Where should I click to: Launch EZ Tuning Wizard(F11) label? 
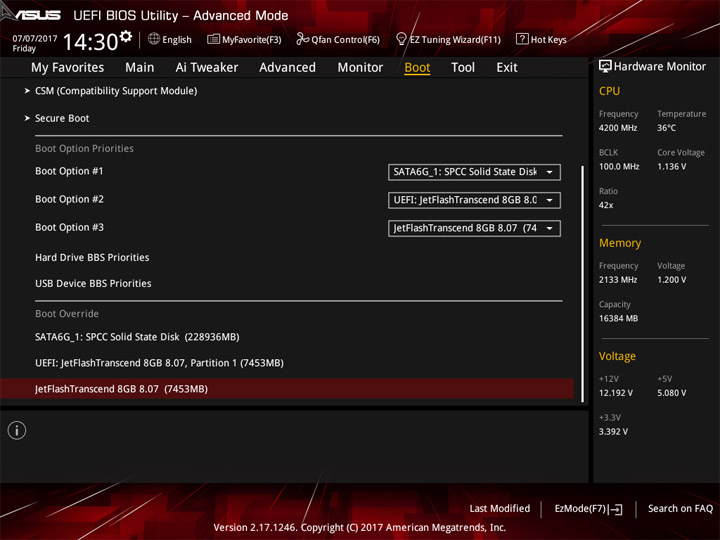[455, 40]
